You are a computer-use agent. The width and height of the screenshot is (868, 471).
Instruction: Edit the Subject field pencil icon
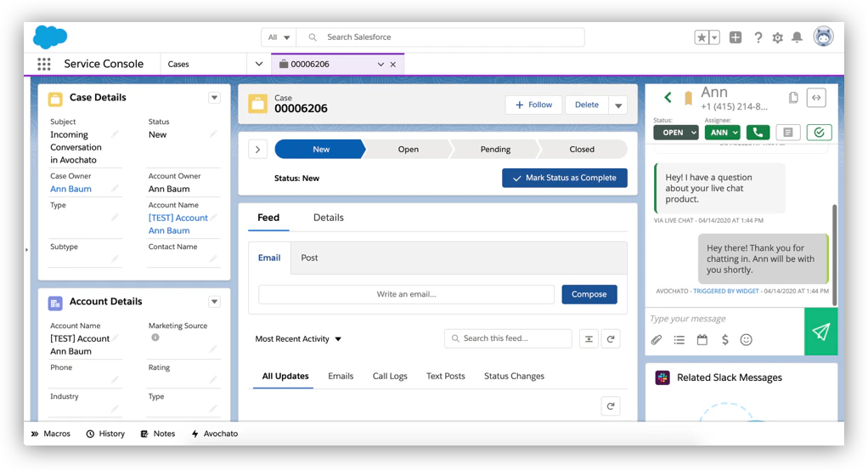(x=115, y=134)
